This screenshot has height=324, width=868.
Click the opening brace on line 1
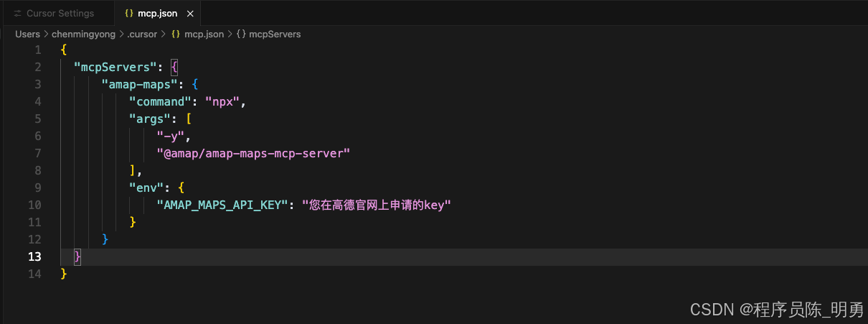coord(64,50)
